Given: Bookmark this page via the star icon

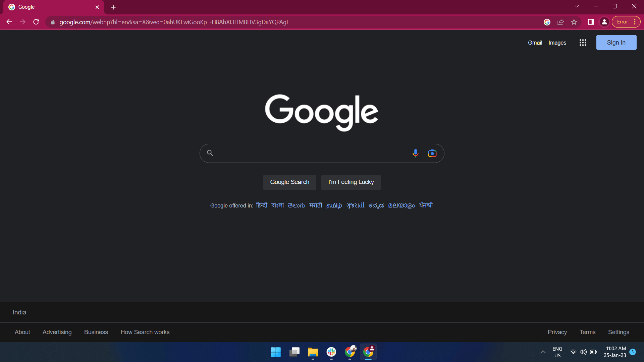Looking at the screenshot, I should click(x=574, y=22).
